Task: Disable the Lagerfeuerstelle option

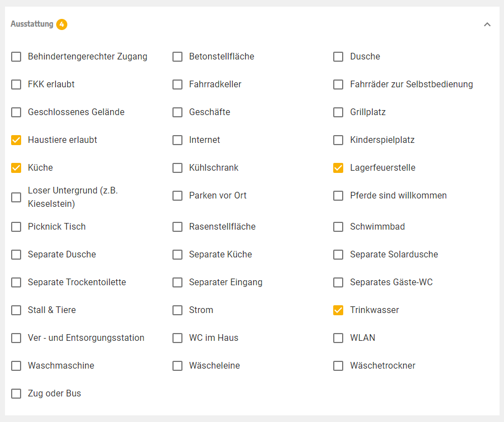Action: (338, 168)
